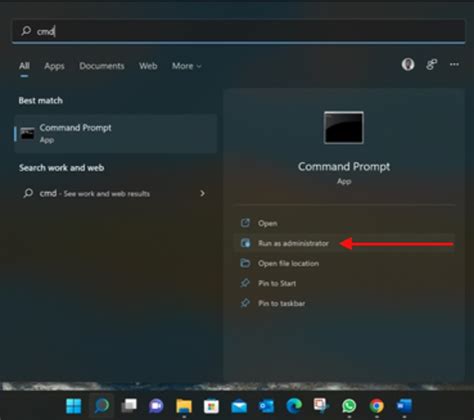Open the user account avatar
474x420 pixels.
[408, 64]
